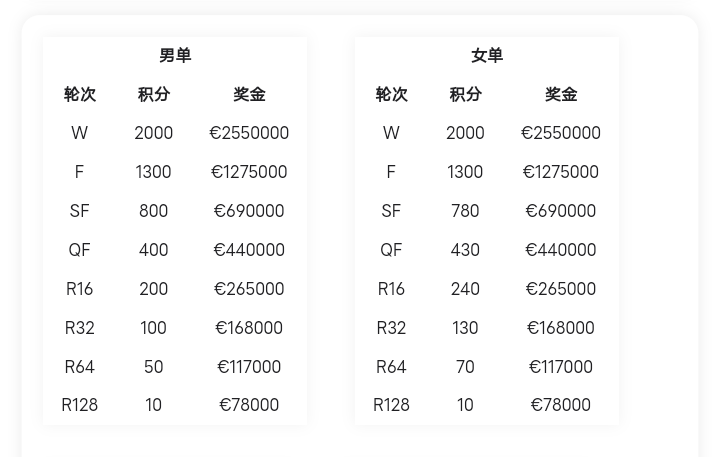This screenshot has height=457, width=720.
Task: Click the 男单 table title
Action: point(175,56)
